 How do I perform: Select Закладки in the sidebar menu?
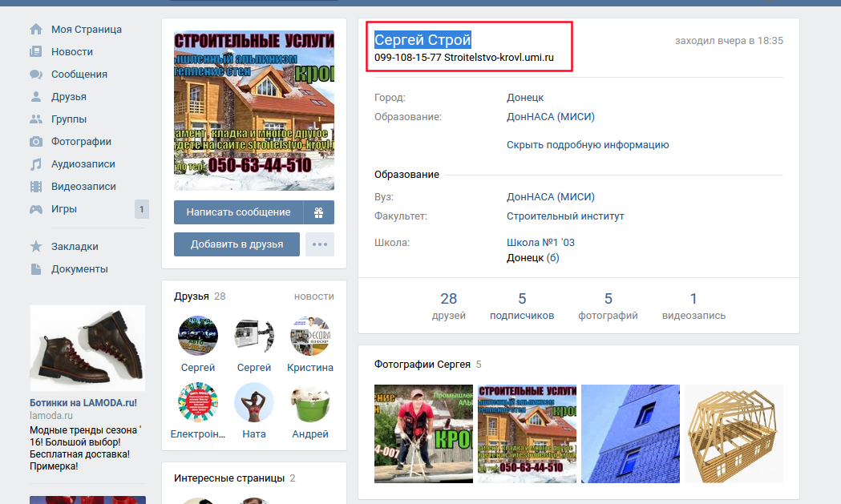(x=75, y=247)
